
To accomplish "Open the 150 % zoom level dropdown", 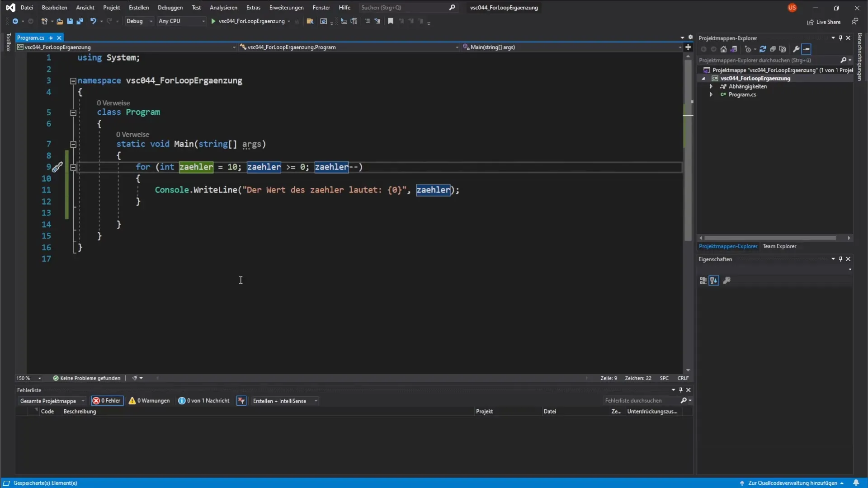I will tap(29, 378).
